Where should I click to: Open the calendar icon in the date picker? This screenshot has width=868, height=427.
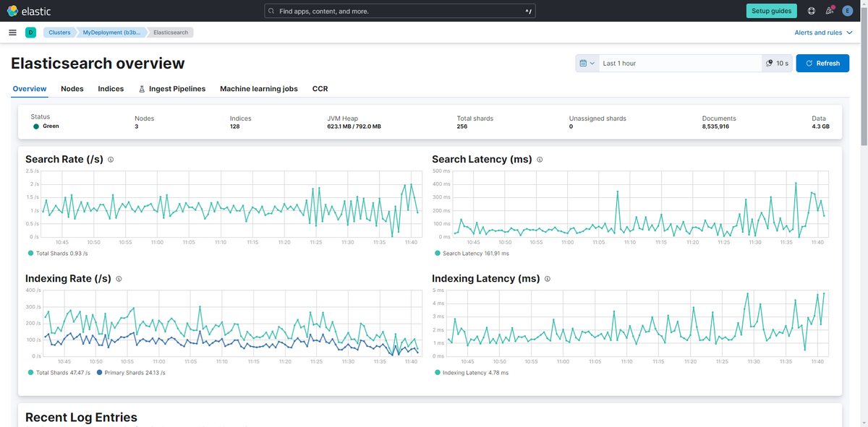click(582, 63)
